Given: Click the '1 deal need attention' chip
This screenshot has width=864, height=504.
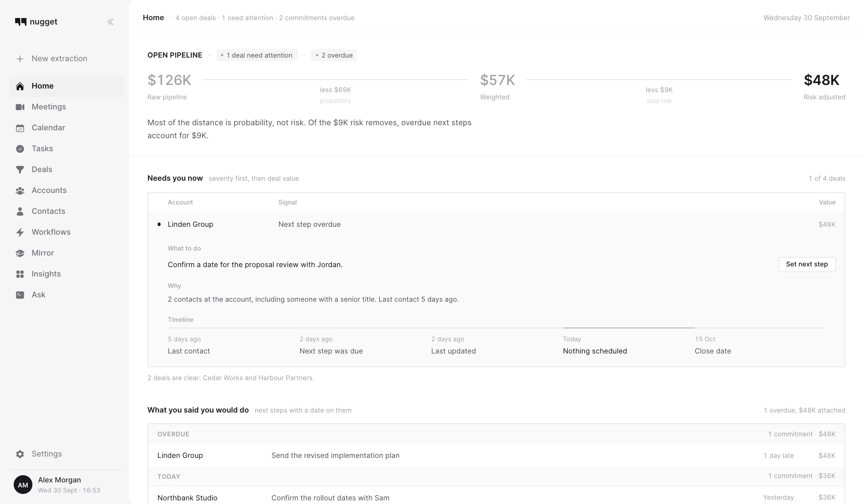Looking at the screenshot, I should 257,55.
